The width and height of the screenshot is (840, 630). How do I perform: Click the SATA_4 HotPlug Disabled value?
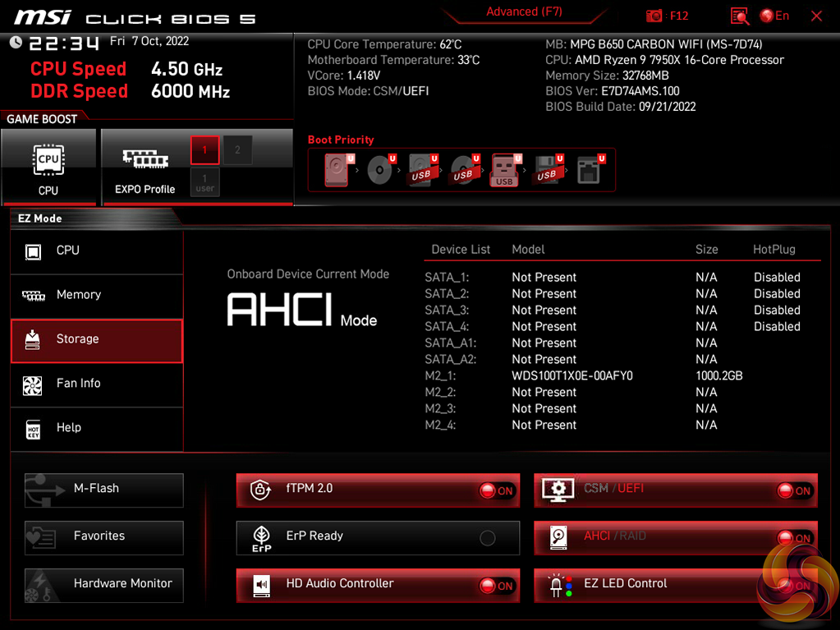pyautogui.click(x=777, y=327)
